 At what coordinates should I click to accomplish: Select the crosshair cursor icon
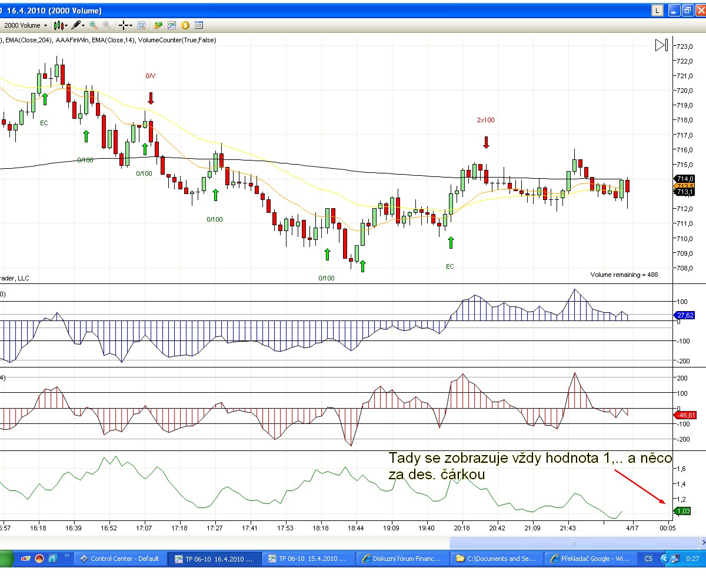coord(124,25)
